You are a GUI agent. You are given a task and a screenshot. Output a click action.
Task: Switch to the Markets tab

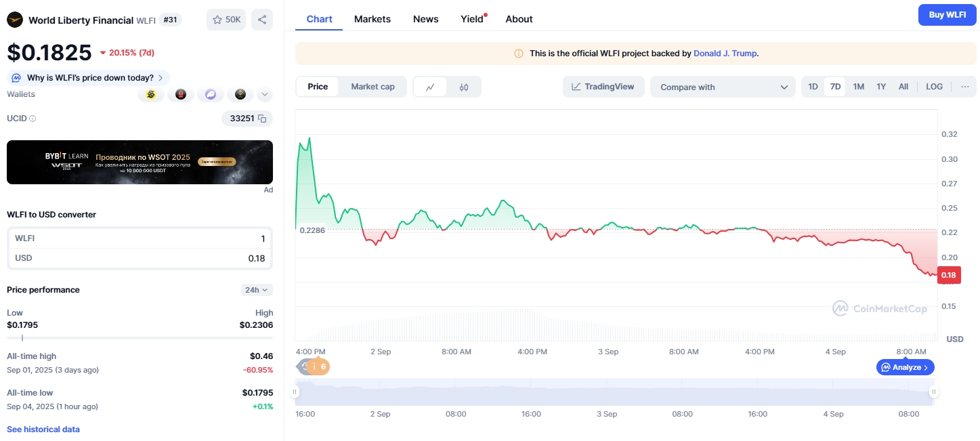(x=372, y=19)
